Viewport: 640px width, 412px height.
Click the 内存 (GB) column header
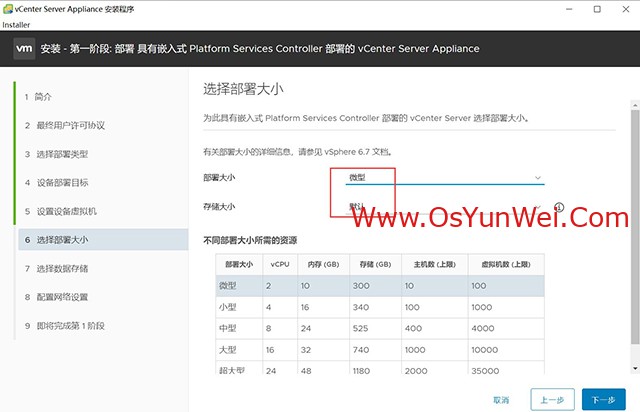pos(323,264)
